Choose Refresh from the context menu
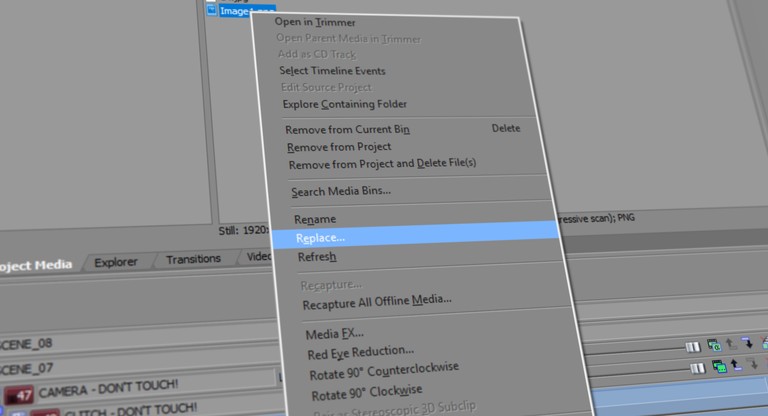The height and width of the screenshot is (416, 768). pos(317,257)
